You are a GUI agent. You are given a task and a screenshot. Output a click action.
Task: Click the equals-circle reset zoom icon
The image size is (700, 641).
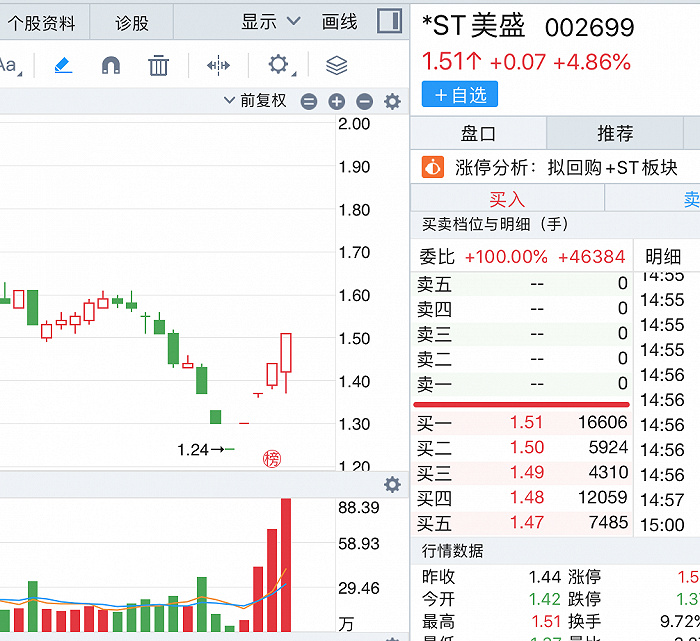click(309, 101)
